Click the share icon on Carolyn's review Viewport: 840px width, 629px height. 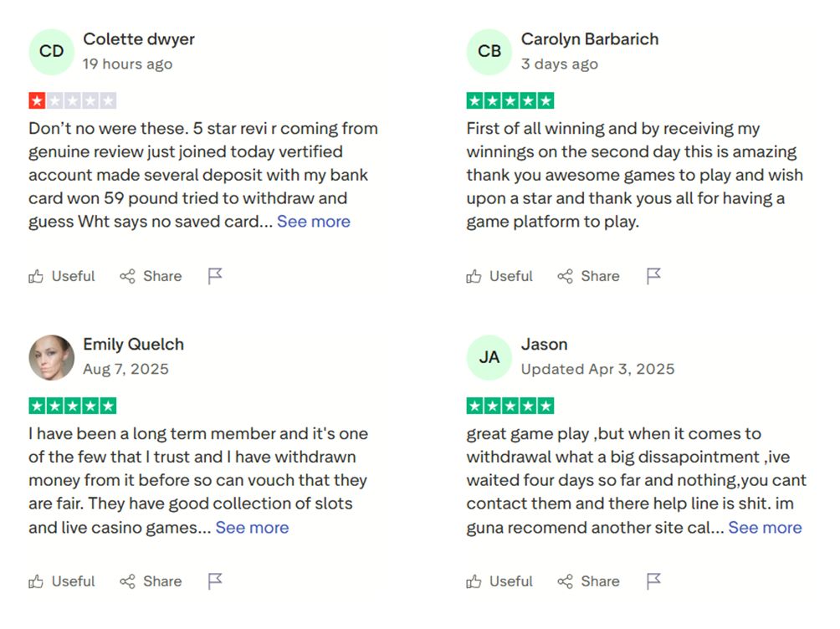click(x=567, y=275)
